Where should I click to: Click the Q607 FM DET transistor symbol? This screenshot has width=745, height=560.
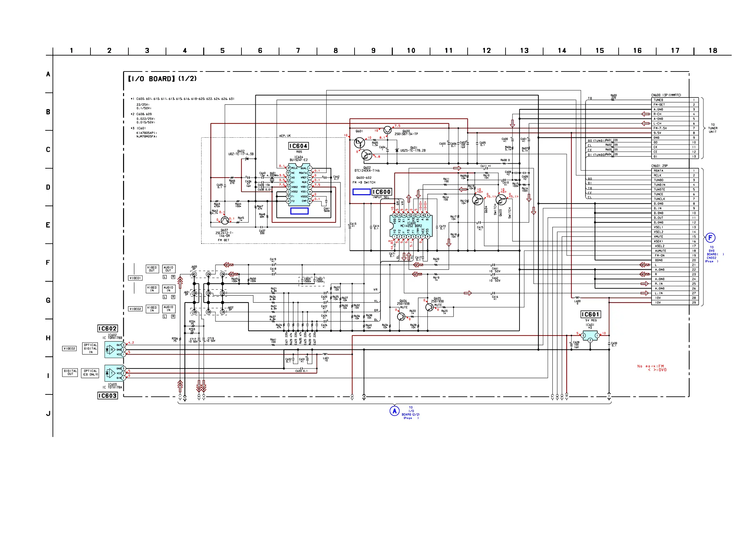(x=224, y=221)
